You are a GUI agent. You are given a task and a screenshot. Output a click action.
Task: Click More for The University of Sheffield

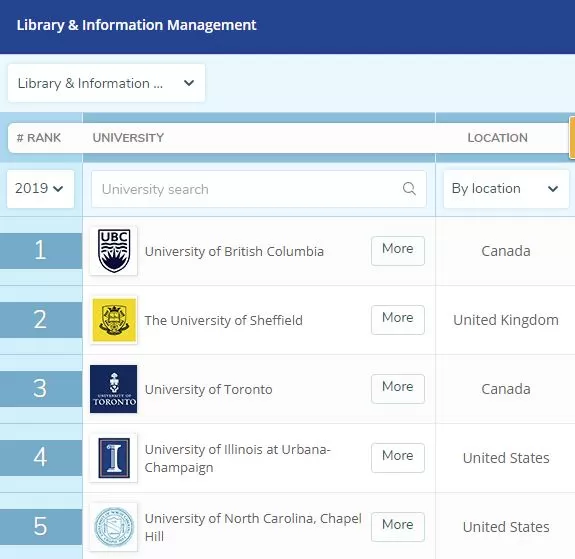398,319
